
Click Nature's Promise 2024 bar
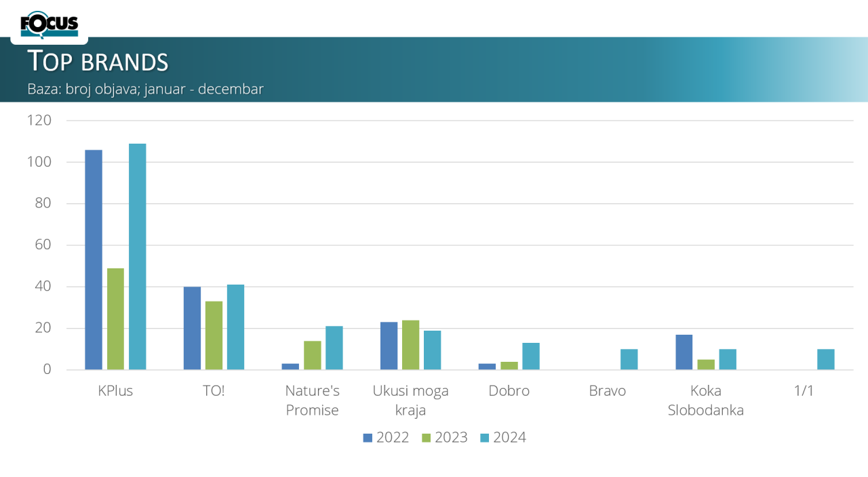(334, 348)
